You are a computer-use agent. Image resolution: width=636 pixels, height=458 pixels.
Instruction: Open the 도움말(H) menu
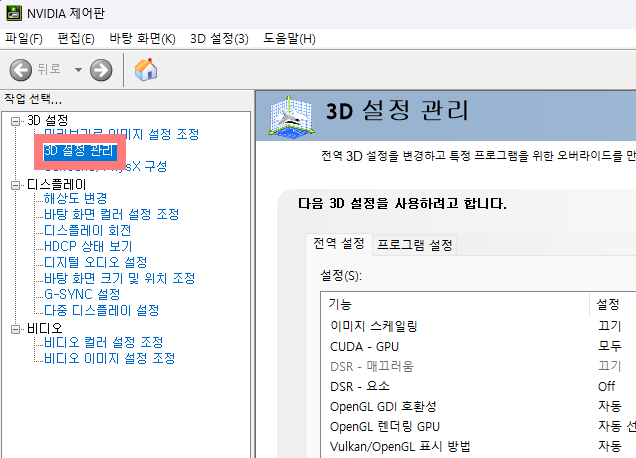pyautogui.click(x=289, y=39)
